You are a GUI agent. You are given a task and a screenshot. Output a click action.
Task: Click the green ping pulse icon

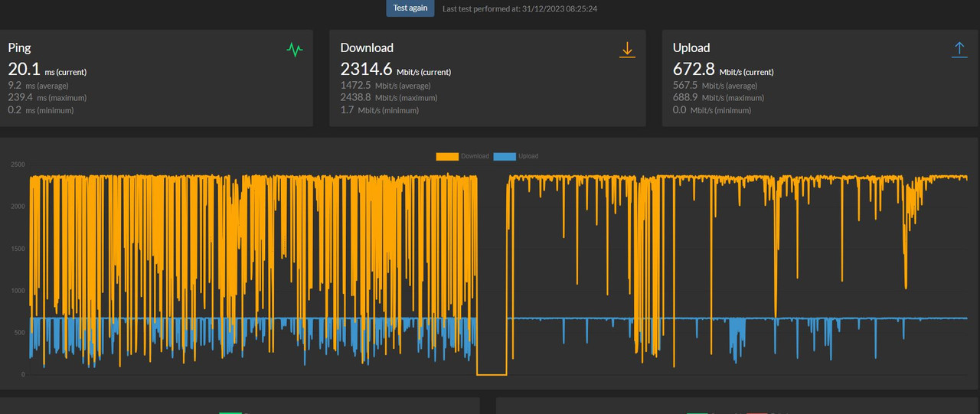click(x=295, y=50)
